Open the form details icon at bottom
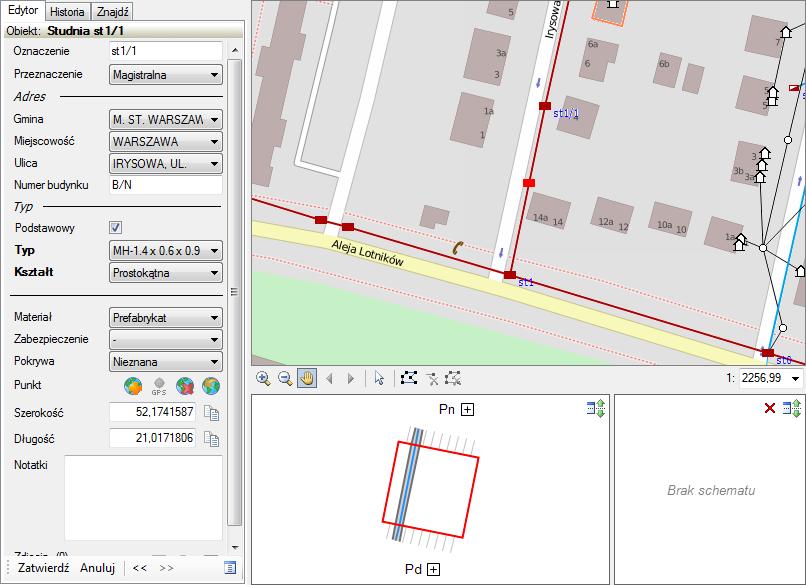The height and width of the screenshot is (585, 806). point(230,568)
